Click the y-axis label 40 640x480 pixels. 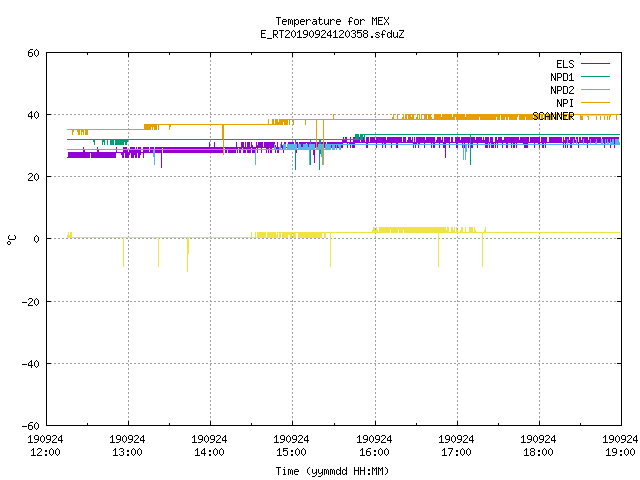(x=33, y=115)
